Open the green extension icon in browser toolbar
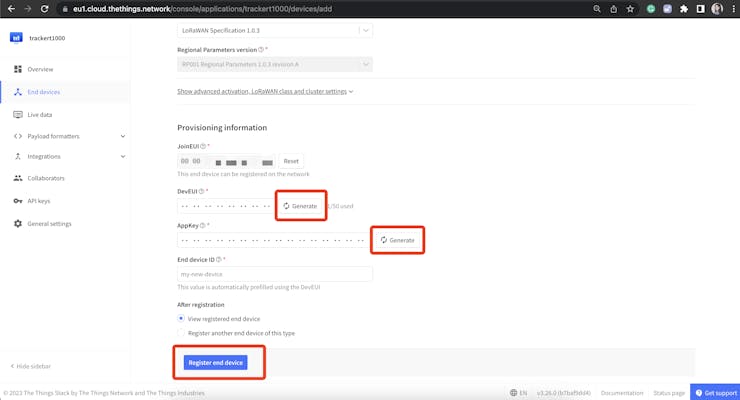 (651, 9)
